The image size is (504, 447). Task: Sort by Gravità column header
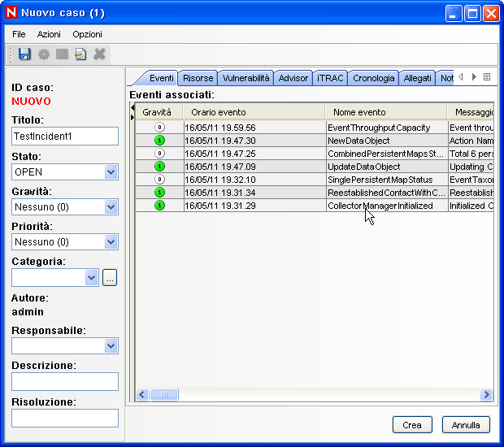click(159, 112)
